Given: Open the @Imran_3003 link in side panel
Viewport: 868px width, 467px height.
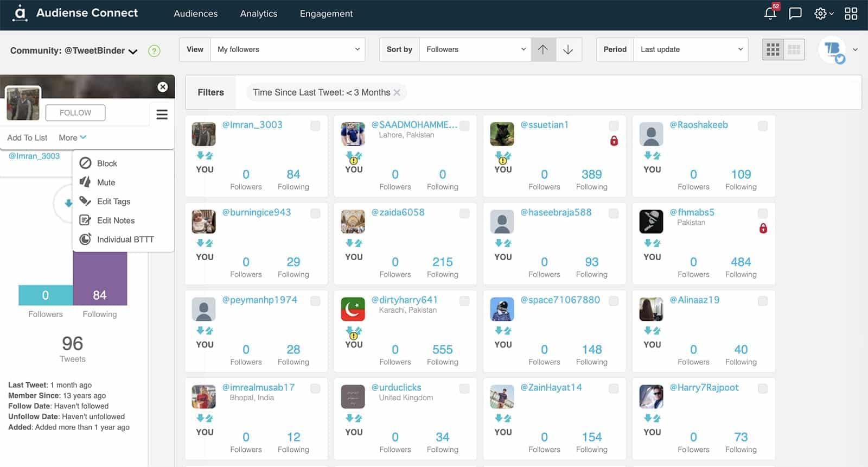Looking at the screenshot, I should (34, 156).
